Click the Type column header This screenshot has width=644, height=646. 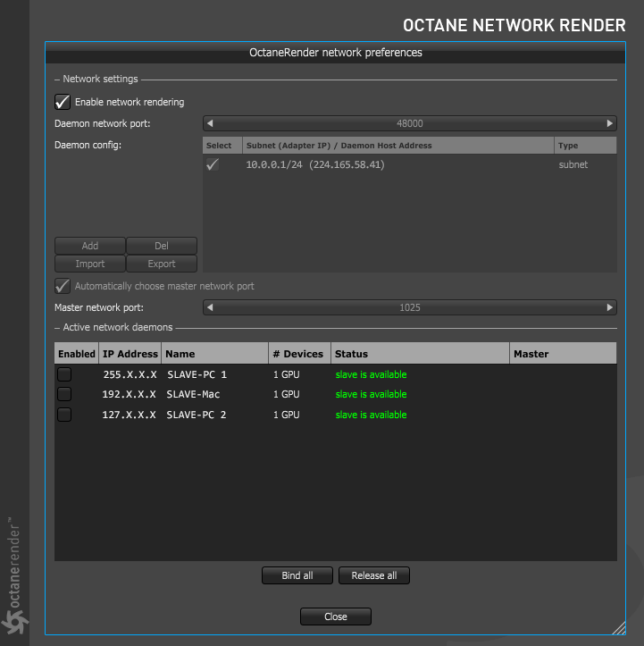(x=586, y=146)
